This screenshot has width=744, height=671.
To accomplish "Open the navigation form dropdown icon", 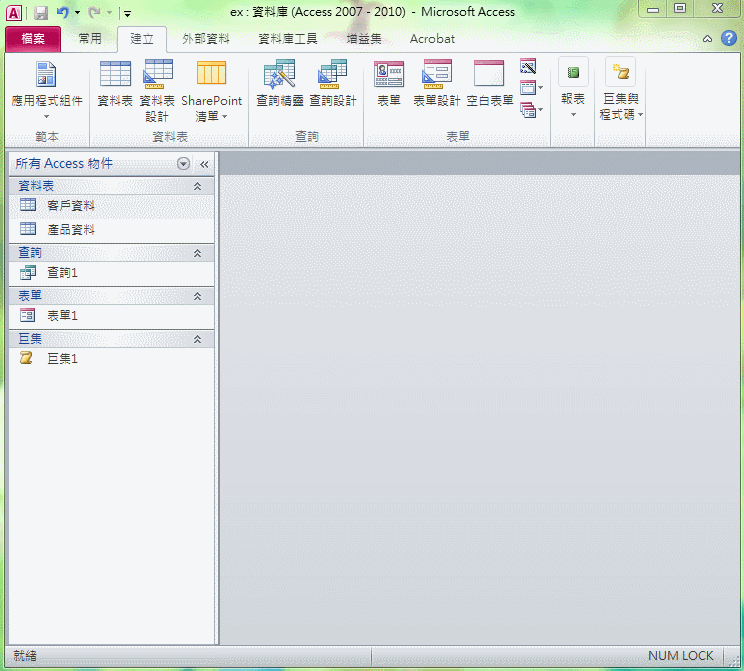I will coord(531,88).
